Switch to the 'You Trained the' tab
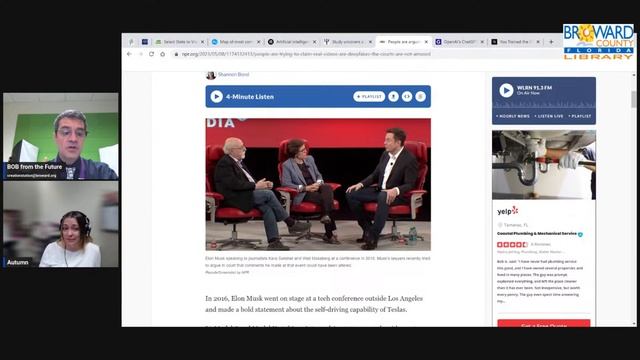 coord(516,42)
